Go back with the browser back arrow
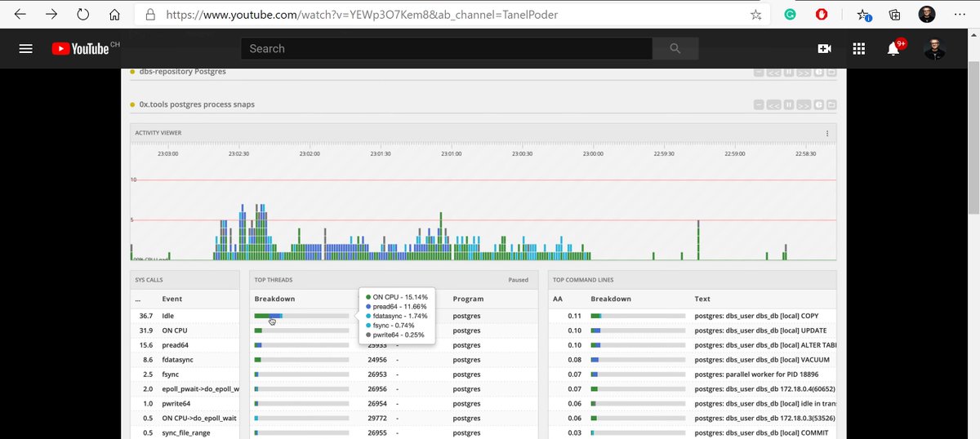Screen dimensions: 980x439 [x=20, y=15]
